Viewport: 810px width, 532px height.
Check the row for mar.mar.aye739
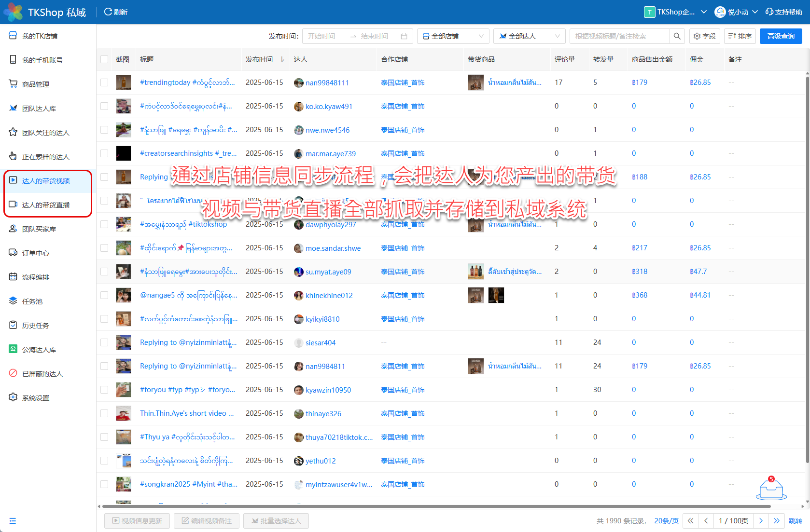point(104,153)
